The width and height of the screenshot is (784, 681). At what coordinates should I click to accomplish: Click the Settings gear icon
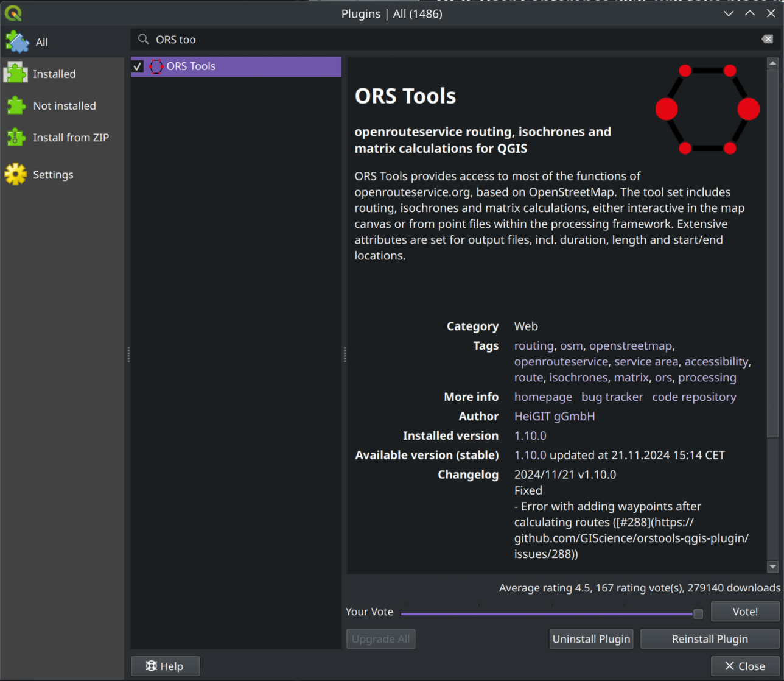pos(16,174)
